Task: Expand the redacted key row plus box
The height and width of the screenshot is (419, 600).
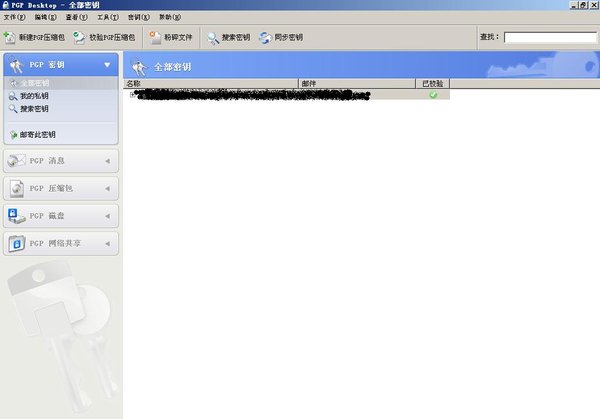Action: coord(132,94)
